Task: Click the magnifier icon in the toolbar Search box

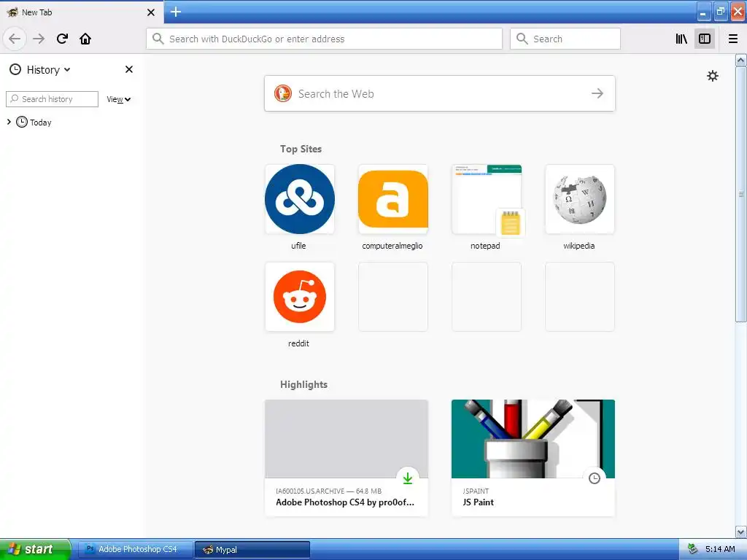Action: (x=522, y=39)
